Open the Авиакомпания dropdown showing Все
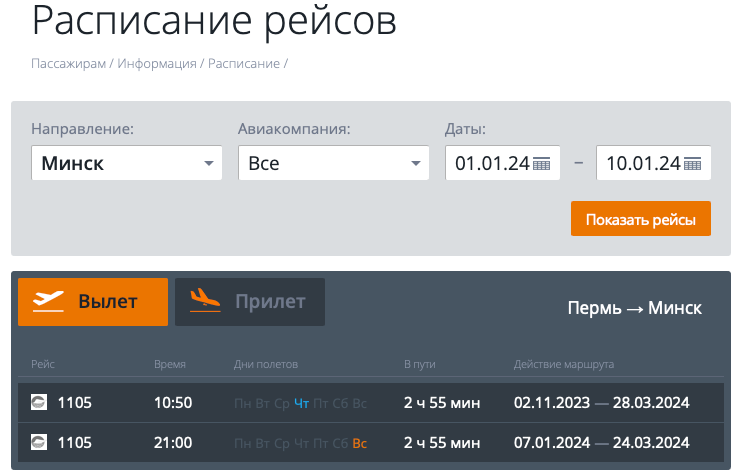 click(x=334, y=163)
